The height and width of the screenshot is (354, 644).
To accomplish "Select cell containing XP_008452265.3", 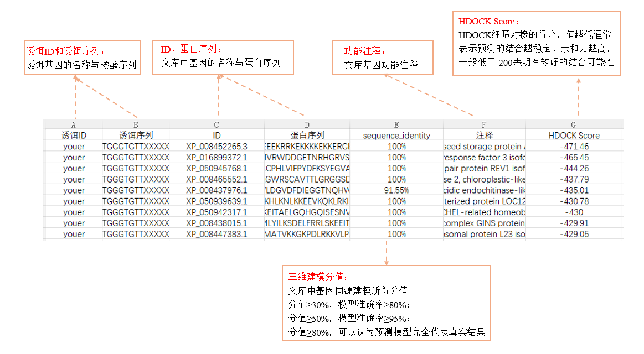I will (x=217, y=147).
